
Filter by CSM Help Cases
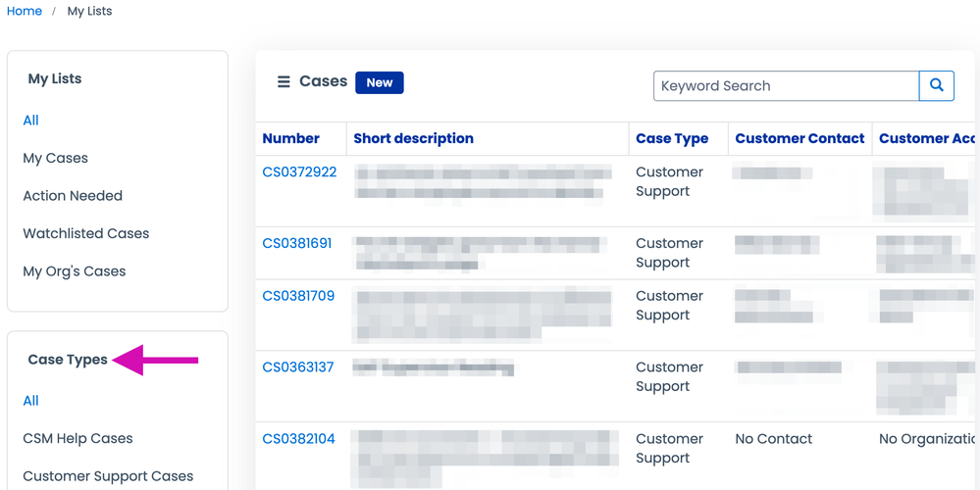click(x=77, y=438)
